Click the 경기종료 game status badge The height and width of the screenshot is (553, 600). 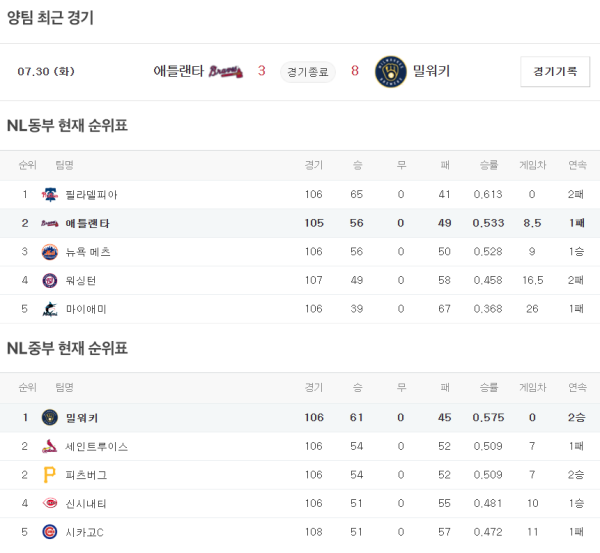pos(307,71)
